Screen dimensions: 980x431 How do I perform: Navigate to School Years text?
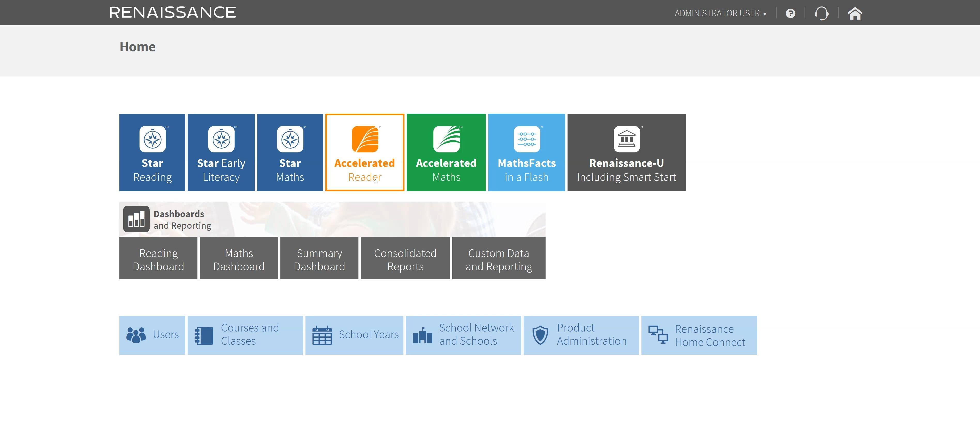point(369,334)
